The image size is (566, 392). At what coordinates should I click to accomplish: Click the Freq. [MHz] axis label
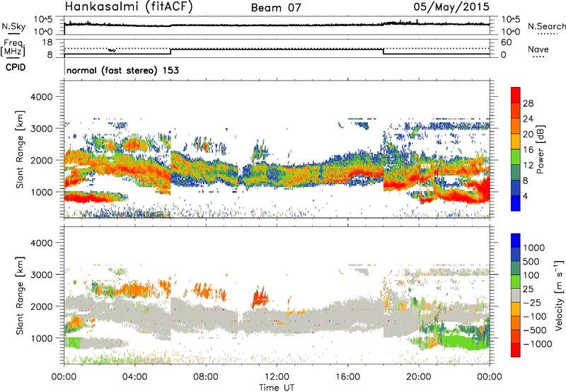pos(13,48)
